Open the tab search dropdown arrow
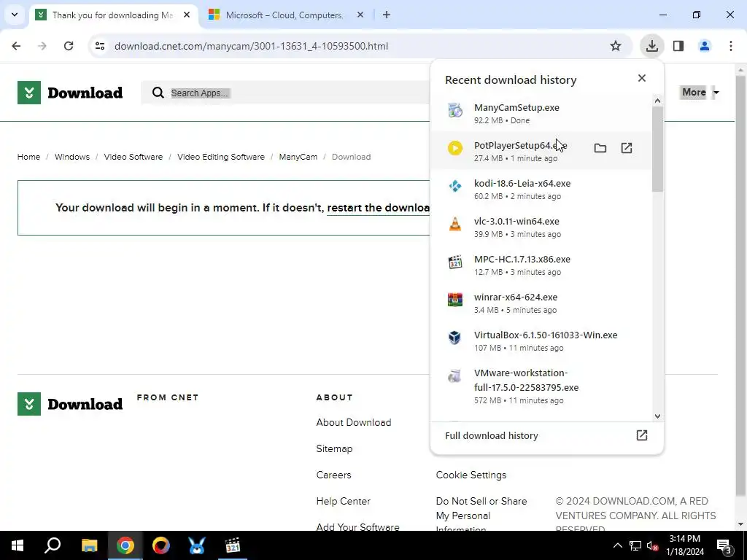 15,15
